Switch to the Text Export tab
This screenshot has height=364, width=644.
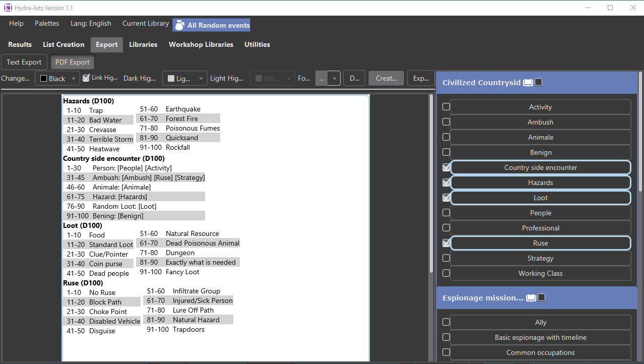coord(24,62)
